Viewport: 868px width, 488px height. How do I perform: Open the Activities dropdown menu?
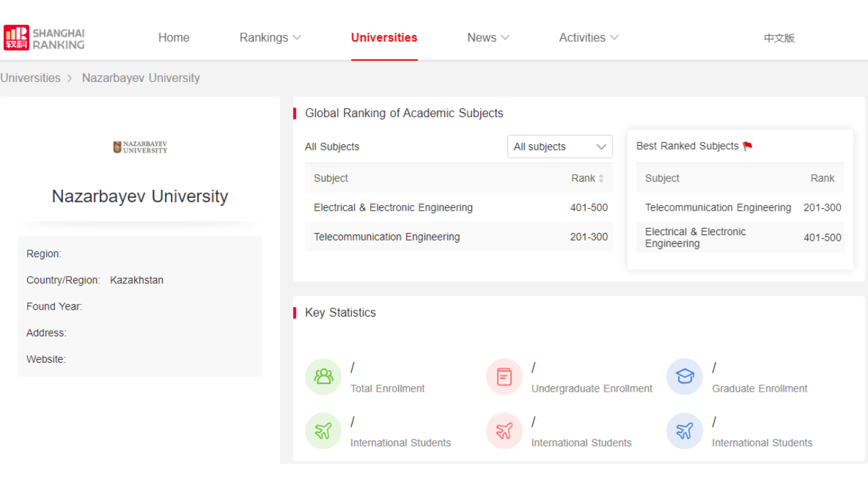[x=588, y=38]
